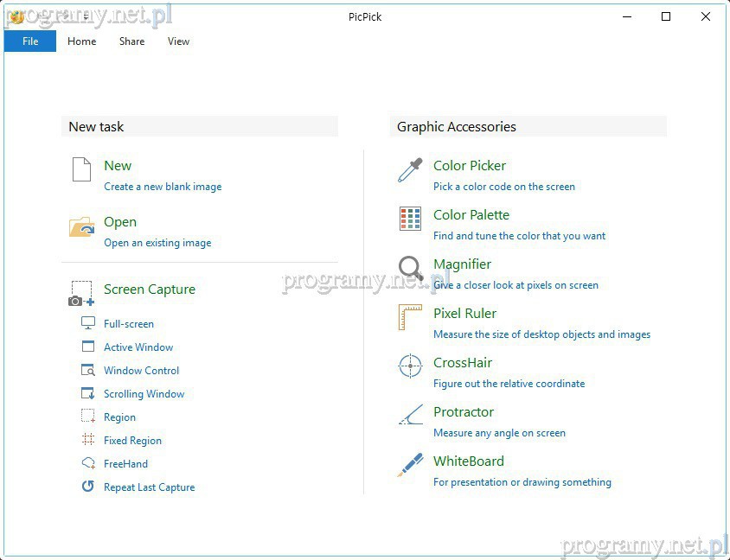Go to the Share tab
The image size is (730, 560).
[132, 41]
